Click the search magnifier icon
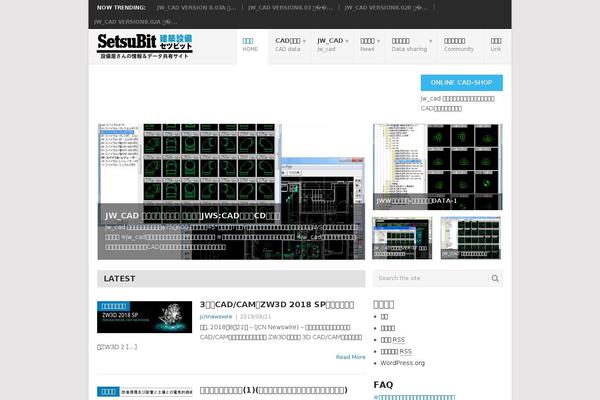 495,278
